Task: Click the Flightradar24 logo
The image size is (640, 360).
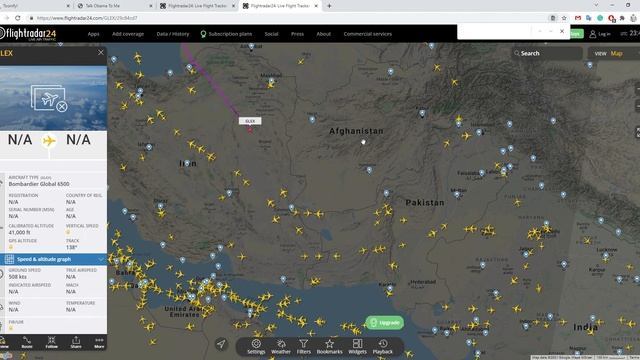Action: tap(28, 33)
